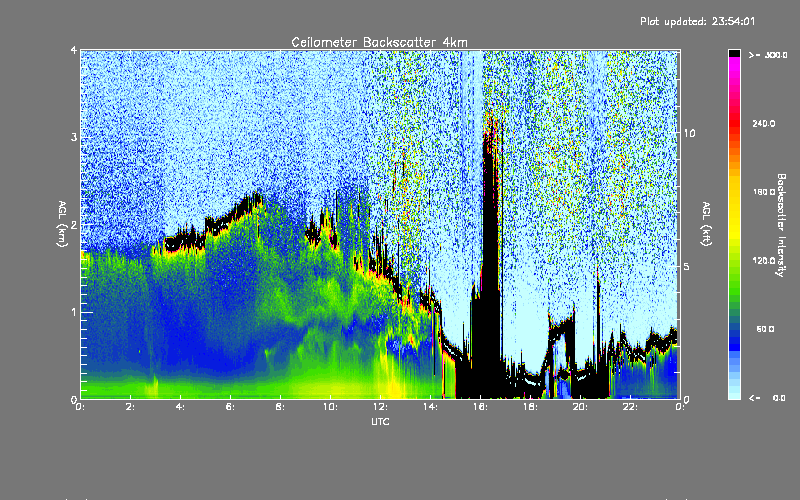
Task: Click the 'Backscatter Intensity' colorbar label
Action: click(781, 225)
